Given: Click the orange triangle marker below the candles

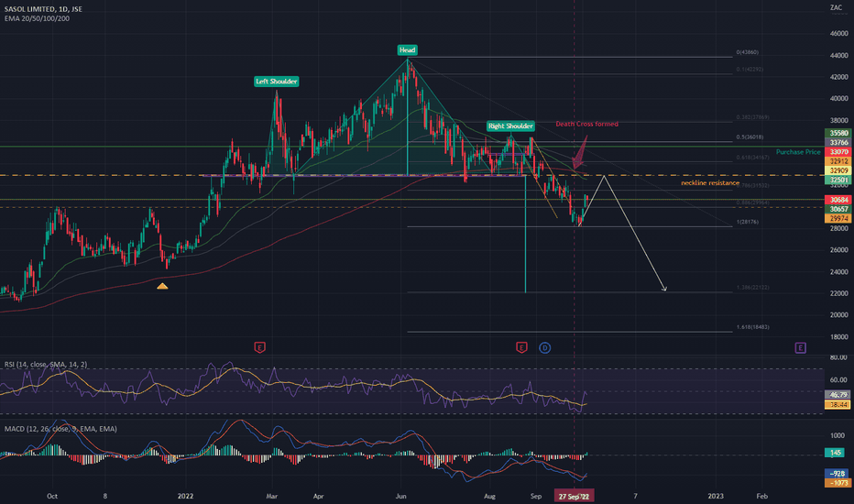Looking at the screenshot, I should (162, 286).
